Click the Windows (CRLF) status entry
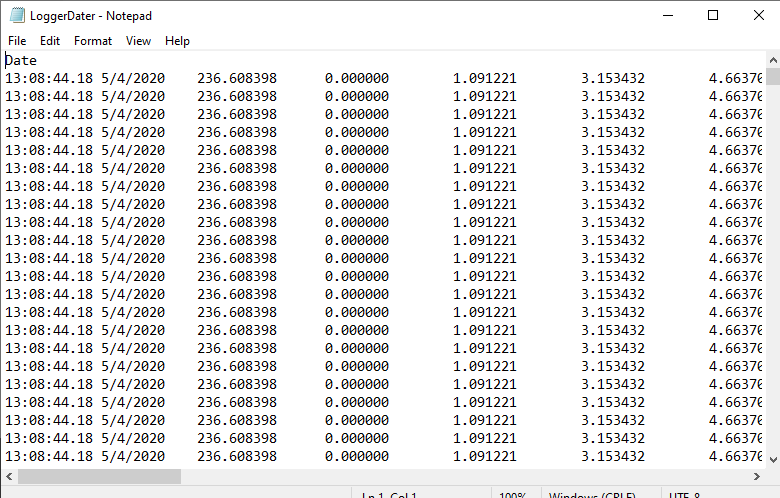The width and height of the screenshot is (780, 498). click(592, 495)
